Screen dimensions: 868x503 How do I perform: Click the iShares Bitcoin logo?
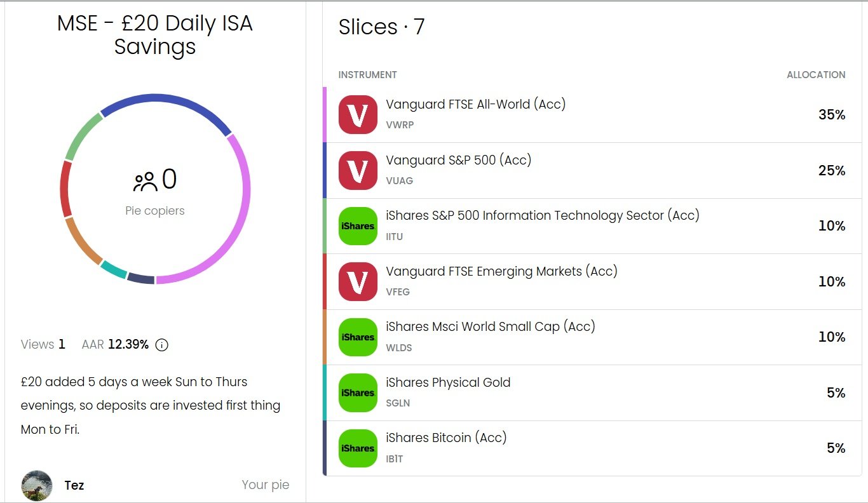[x=358, y=448]
